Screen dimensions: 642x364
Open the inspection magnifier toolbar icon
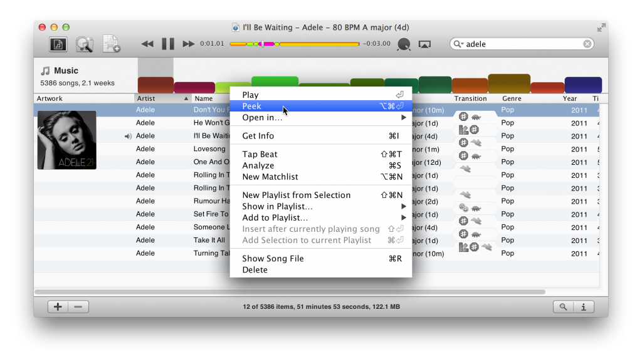click(x=85, y=44)
